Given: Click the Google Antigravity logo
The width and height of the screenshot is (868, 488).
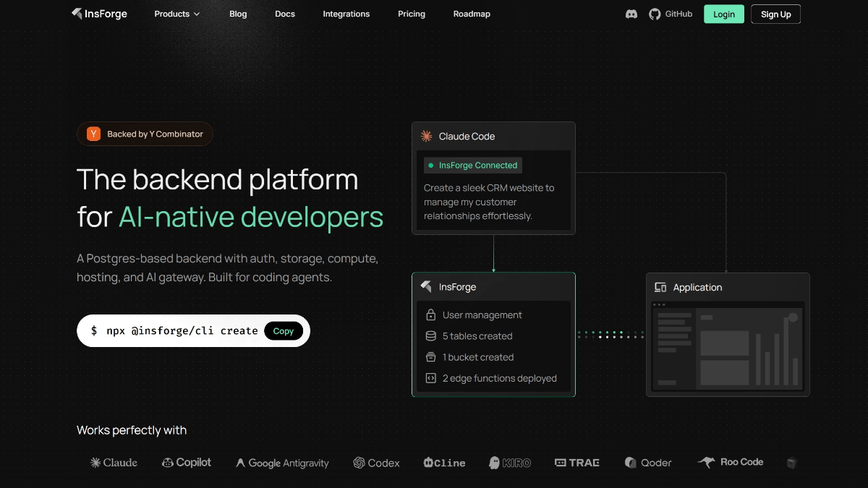Looking at the screenshot, I should coord(282,463).
